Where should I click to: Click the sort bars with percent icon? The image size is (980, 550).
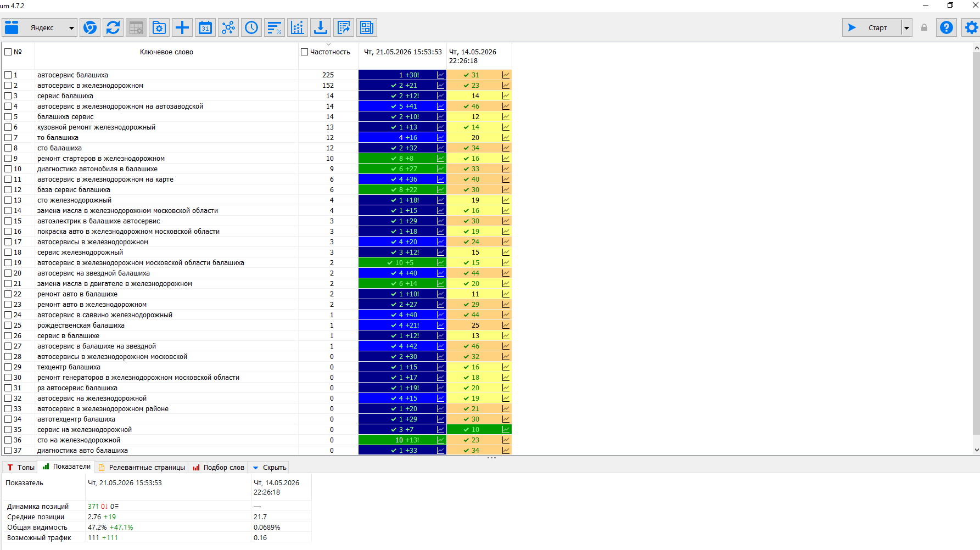[275, 27]
